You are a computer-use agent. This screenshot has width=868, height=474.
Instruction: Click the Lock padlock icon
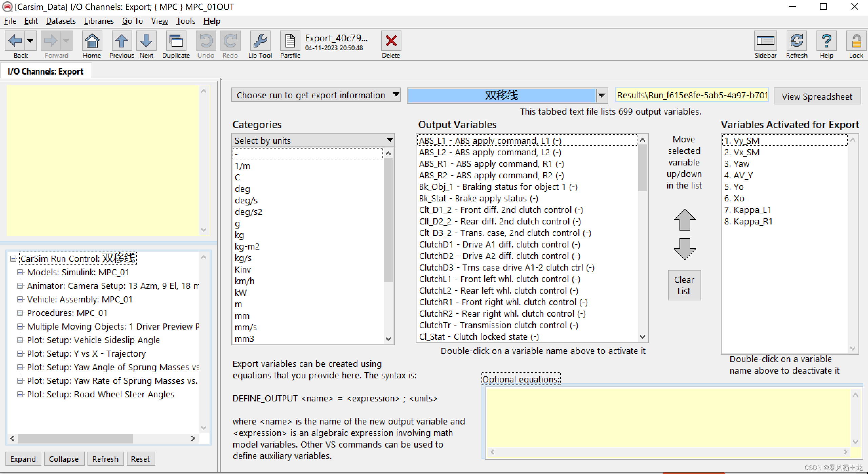[x=856, y=41]
